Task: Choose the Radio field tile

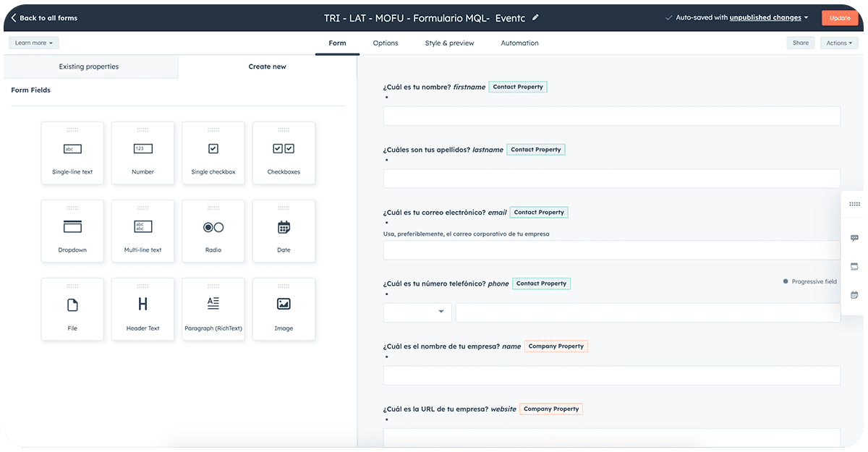Action: (213, 231)
